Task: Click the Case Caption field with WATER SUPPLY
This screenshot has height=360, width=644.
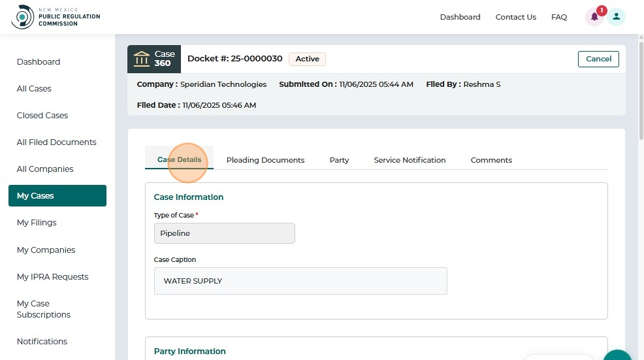Action: click(300, 281)
